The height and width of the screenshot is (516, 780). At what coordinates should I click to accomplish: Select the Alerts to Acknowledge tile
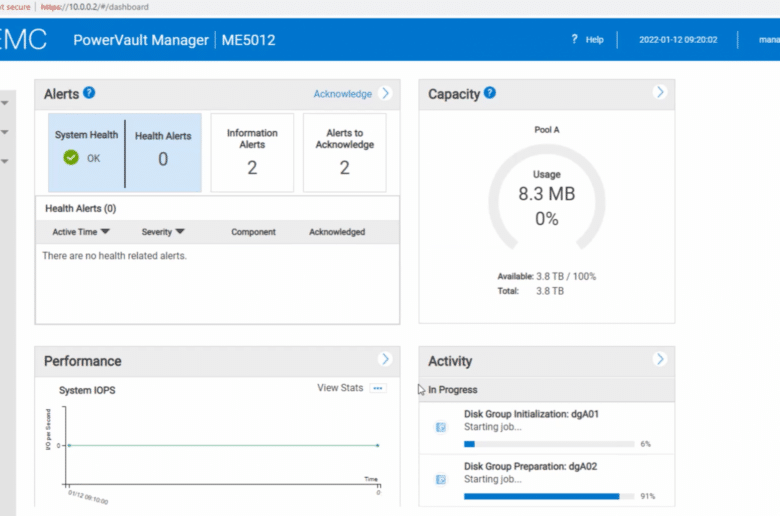(x=345, y=153)
